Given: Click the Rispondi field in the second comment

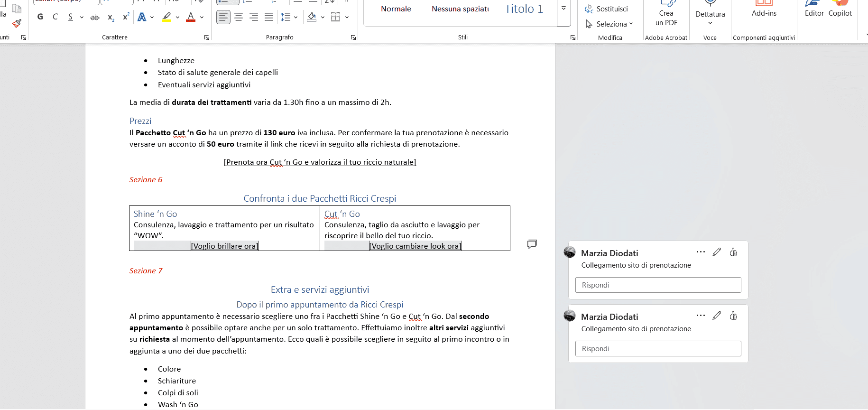Looking at the screenshot, I should pos(658,349).
